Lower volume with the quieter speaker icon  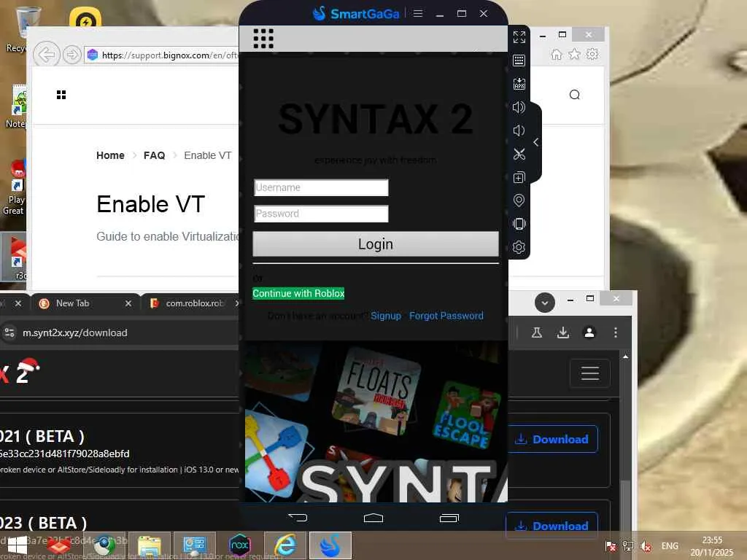pos(519,131)
